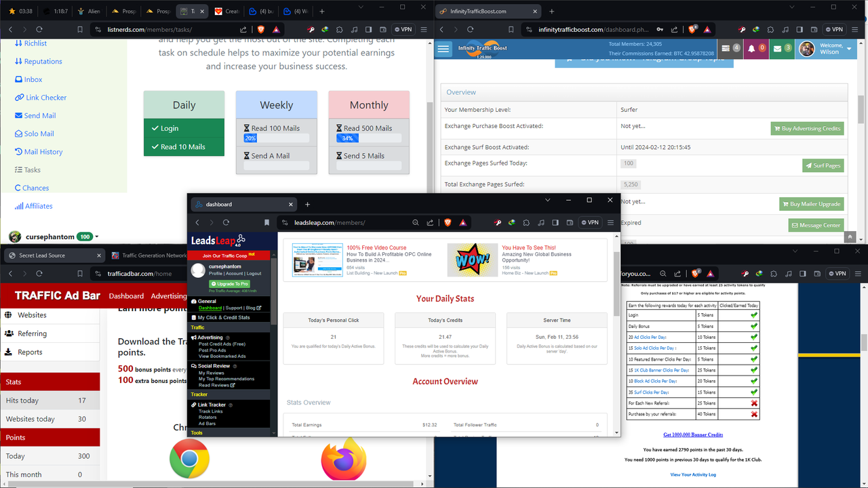Click the Upgrade To Pro button in LeadsLeap
Viewport: 868px width, 488px height.
(x=229, y=284)
